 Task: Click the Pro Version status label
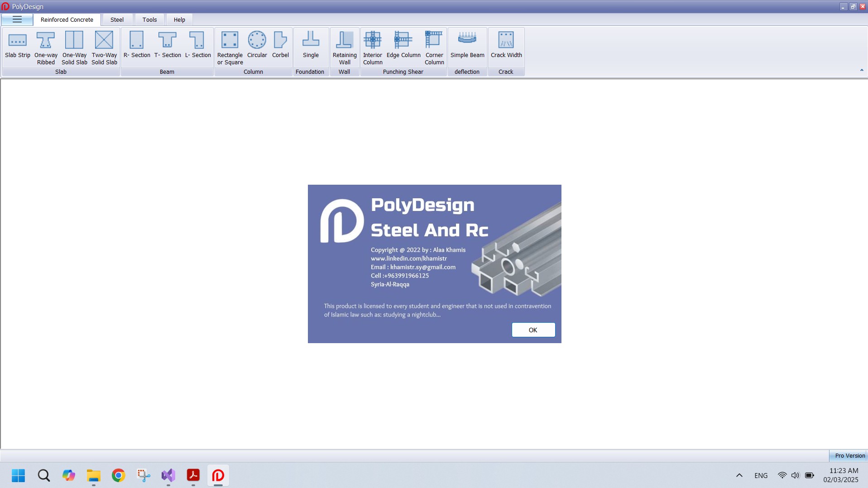(x=849, y=455)
